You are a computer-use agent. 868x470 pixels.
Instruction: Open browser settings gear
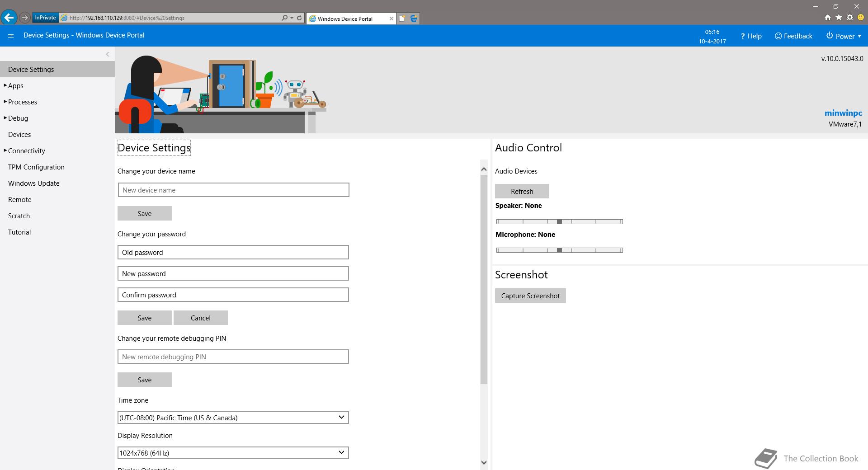click(850, 18)
